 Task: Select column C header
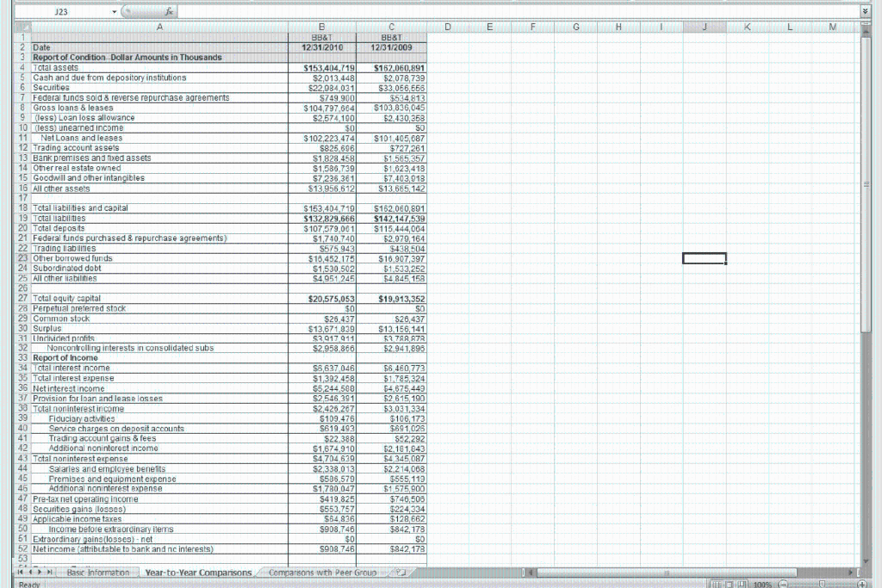[x=392, y=27]
